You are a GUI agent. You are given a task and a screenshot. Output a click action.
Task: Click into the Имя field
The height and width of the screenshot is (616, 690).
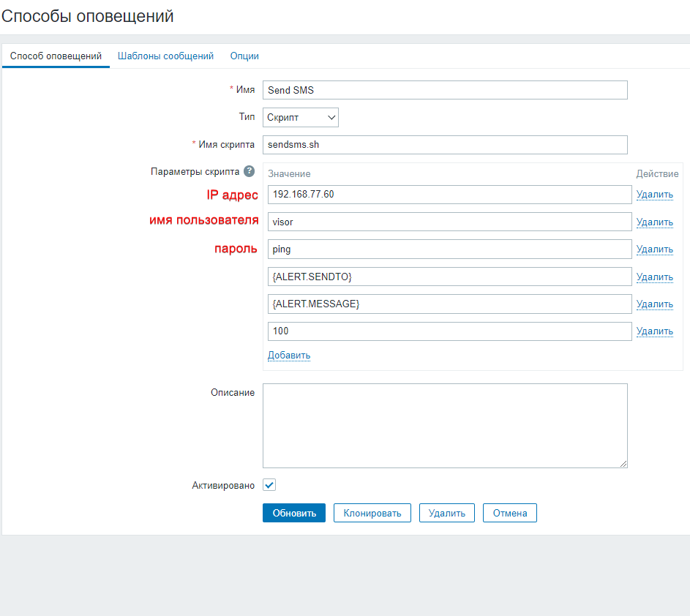(445, 90)
